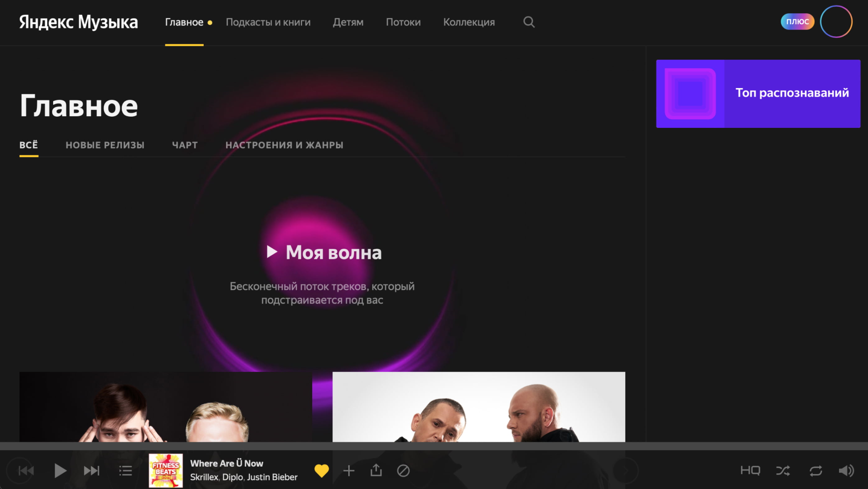The width and height of the screenshot is (868, 489).
Task: Unlike the track via yellow heart
Action: coord(321,470)
